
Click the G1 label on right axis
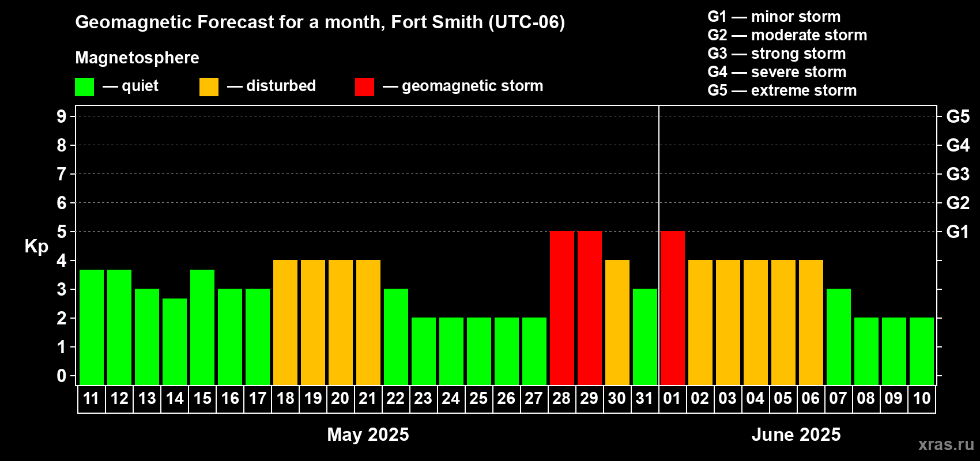click(x=958, y=232)
